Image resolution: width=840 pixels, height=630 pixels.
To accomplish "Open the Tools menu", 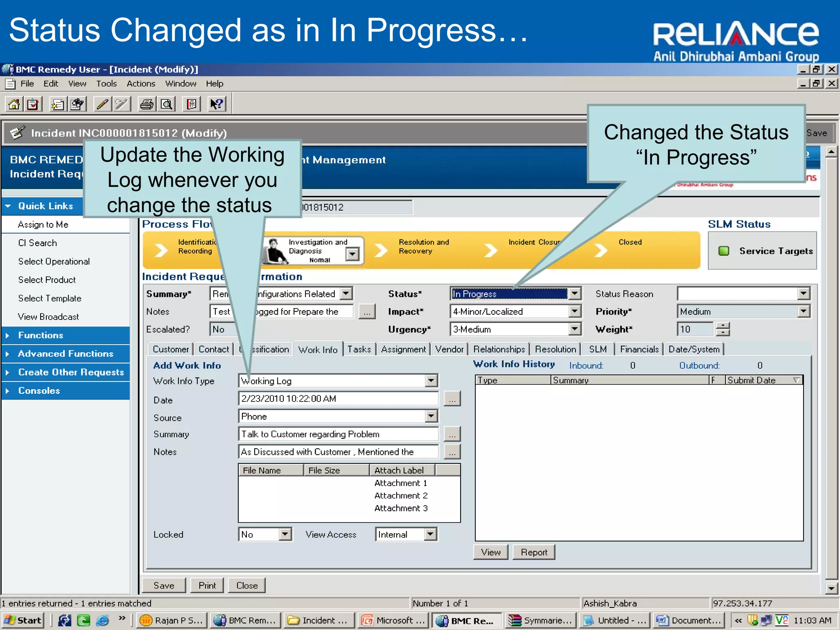I will point(106,84).
